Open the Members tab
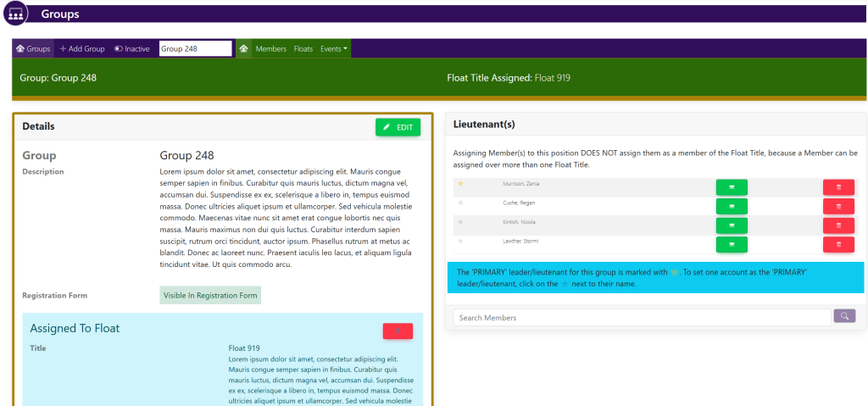This screenshot has height=406, width=868. [x=270, y=49]
